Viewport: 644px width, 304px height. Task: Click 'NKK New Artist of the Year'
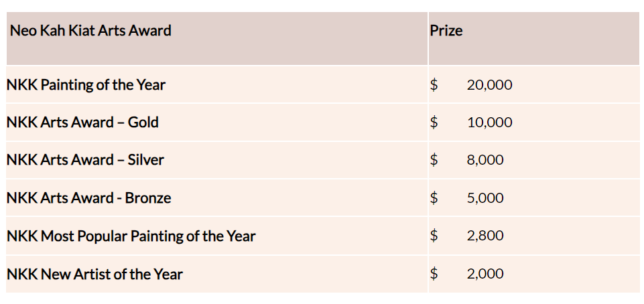(x=94, y=274)
